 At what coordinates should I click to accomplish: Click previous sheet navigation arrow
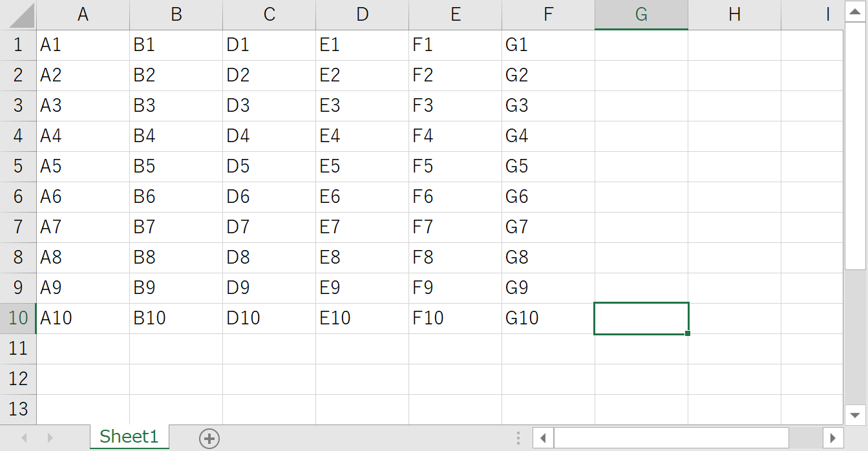click(25, 438)
